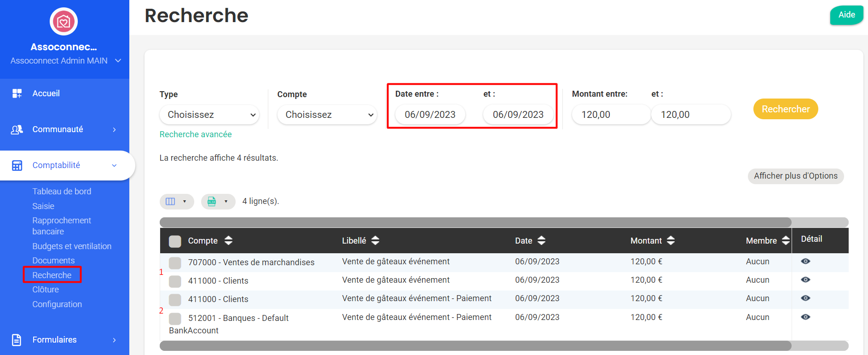Sort by Compte column arrows

[228, 240]
